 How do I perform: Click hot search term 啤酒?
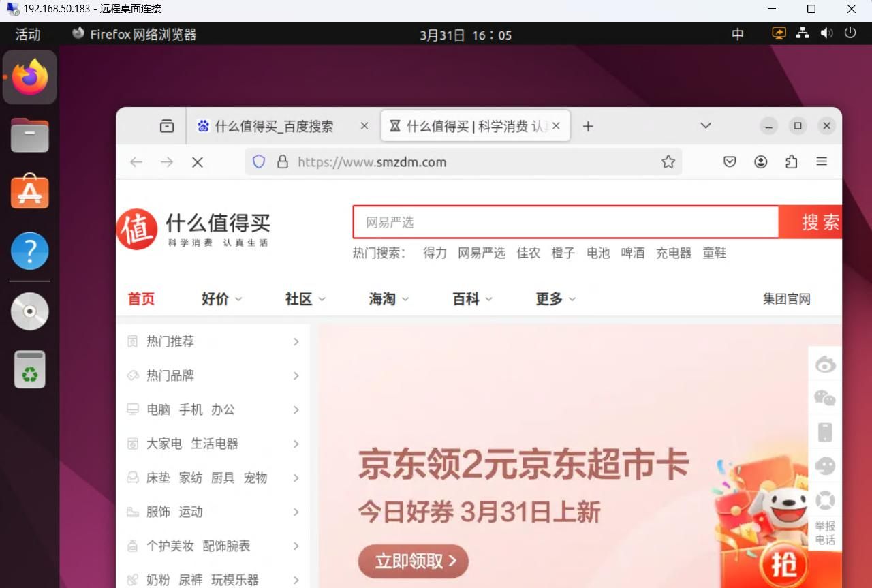pyautogui.click(x=633, y=253)
